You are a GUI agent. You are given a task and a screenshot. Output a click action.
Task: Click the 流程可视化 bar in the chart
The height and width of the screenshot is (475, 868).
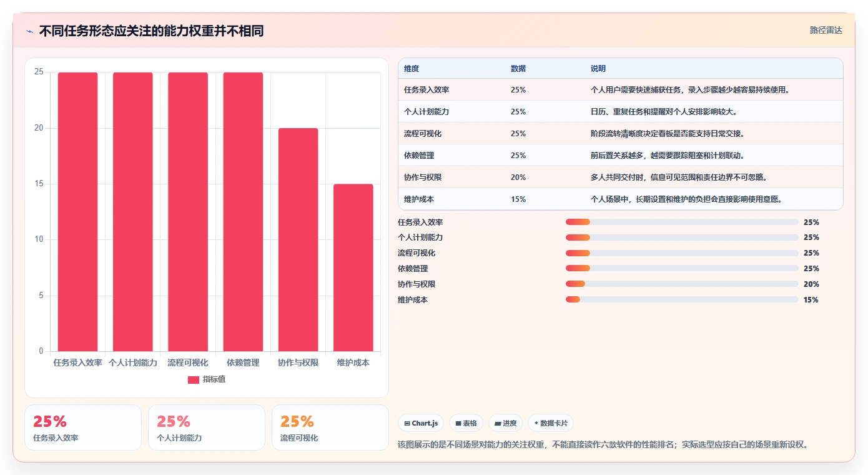click(x=188, y=212)
